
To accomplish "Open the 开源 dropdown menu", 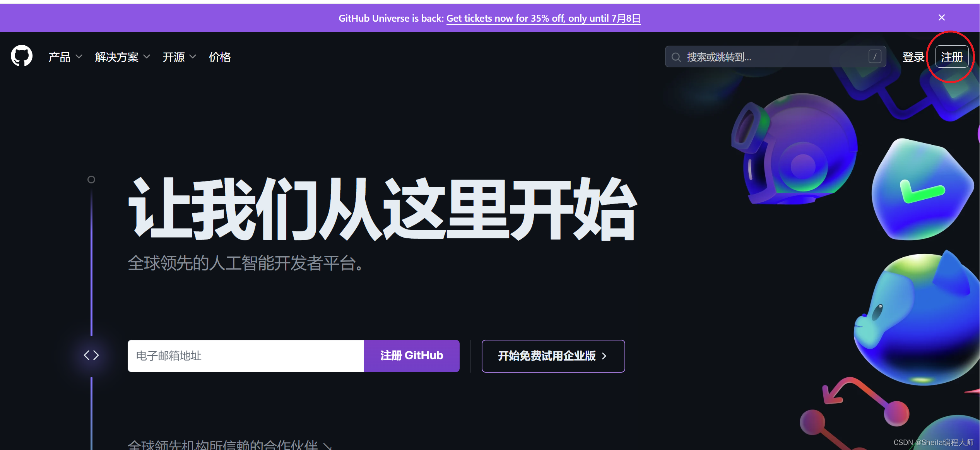I will coord(179,57).
